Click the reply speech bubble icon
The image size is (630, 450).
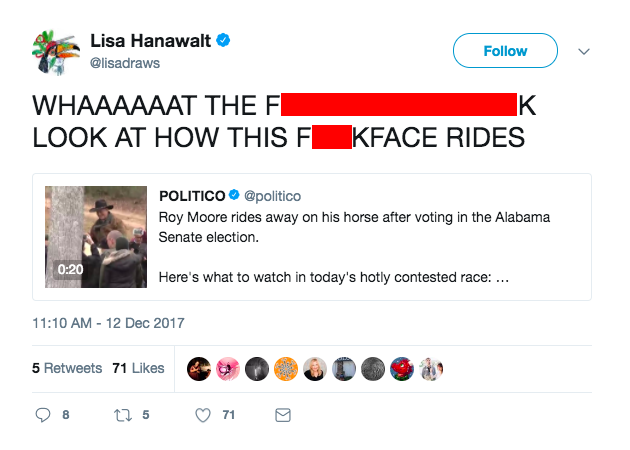coord(43,415)
